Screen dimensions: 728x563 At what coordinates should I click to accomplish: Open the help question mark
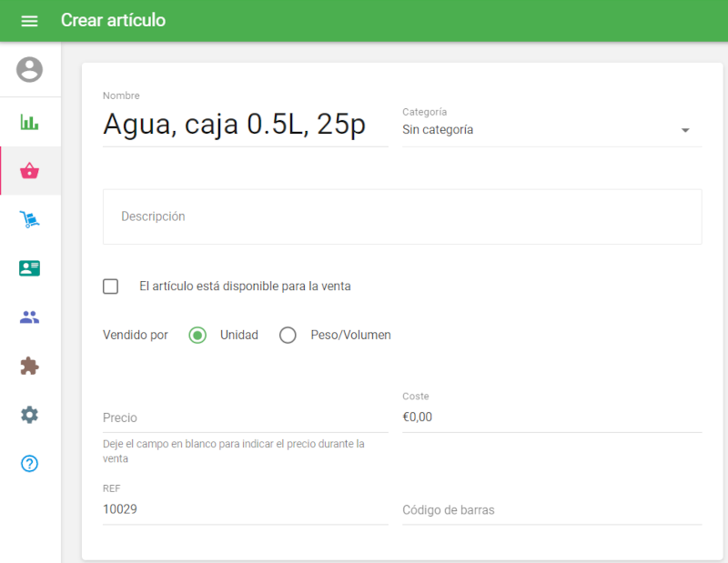pyautogui.click(x=30, y=464)
